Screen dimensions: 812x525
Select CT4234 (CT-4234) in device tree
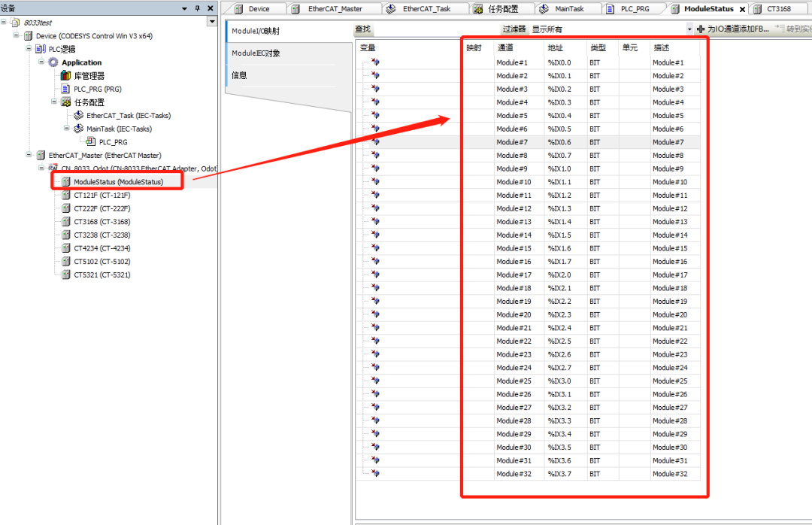coord(101,248)
